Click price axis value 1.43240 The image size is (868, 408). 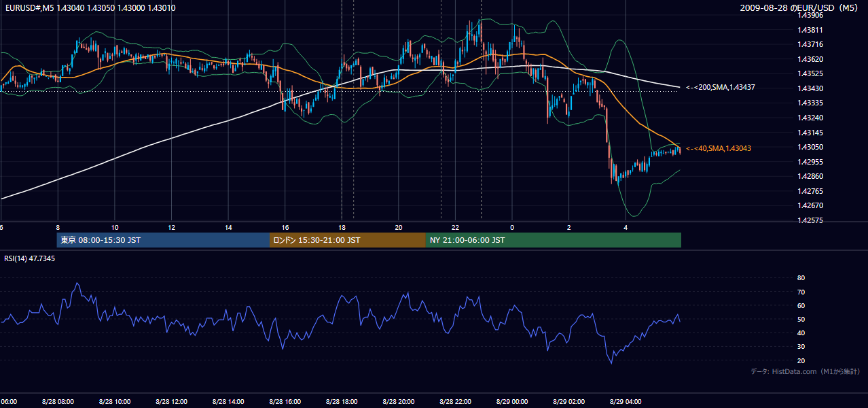coord(810,118)
